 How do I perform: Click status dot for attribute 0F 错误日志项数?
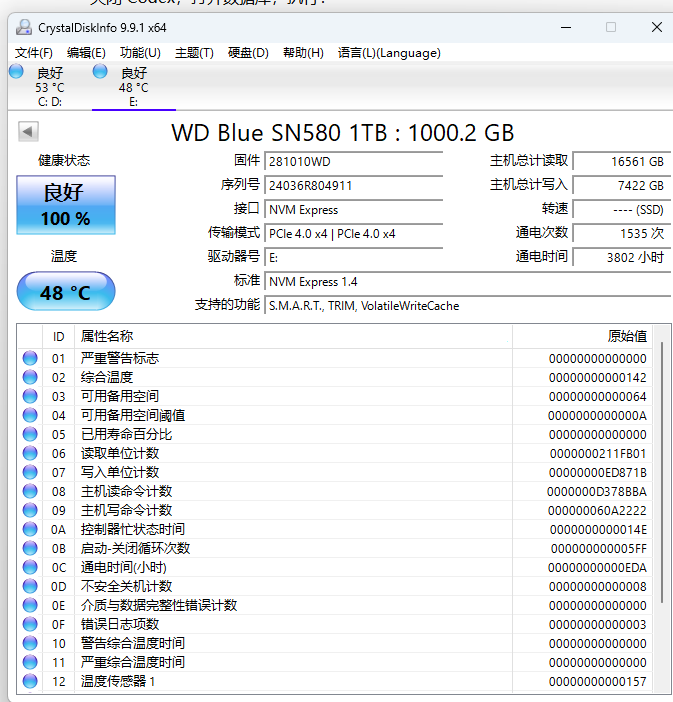30,625
